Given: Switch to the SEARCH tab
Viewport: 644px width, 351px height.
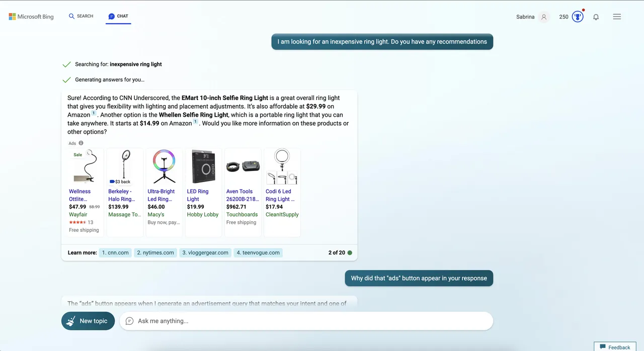Looking at the screenshot, I should pos(81,16).
